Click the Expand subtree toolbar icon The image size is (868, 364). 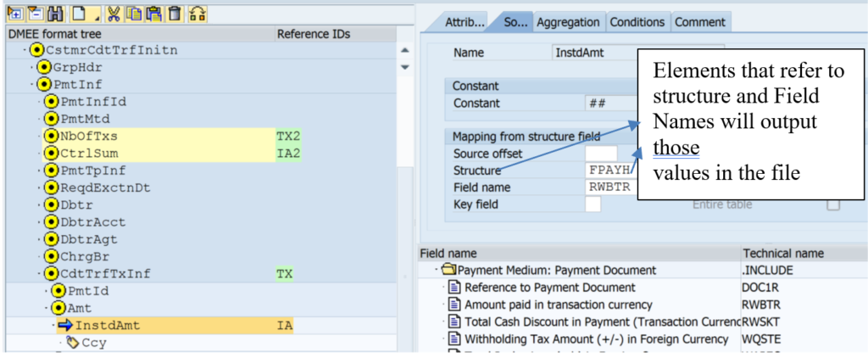point(14,13)
